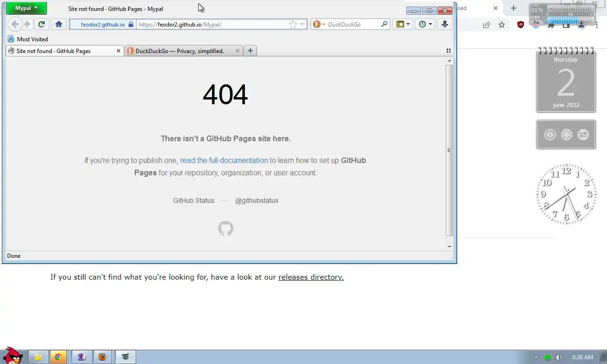This screenshot has height=364, width=607.
Task: Click the GitHub octocat logo
Action: [x=226, y=228]
